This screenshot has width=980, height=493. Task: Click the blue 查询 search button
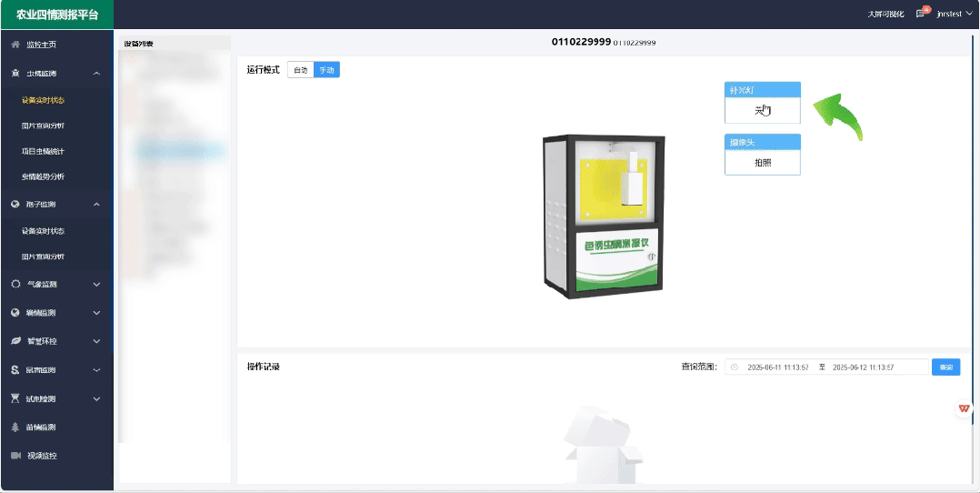tap(945, 367)
